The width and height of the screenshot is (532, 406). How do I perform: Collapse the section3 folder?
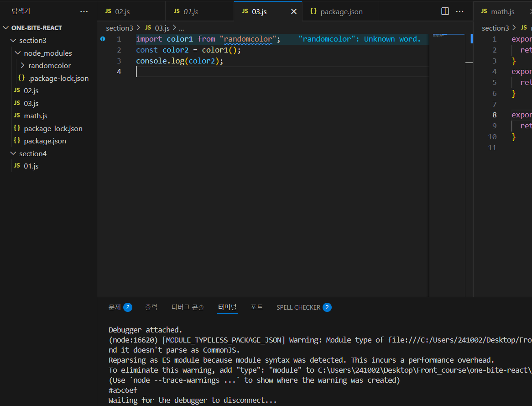tap(13, 40)
